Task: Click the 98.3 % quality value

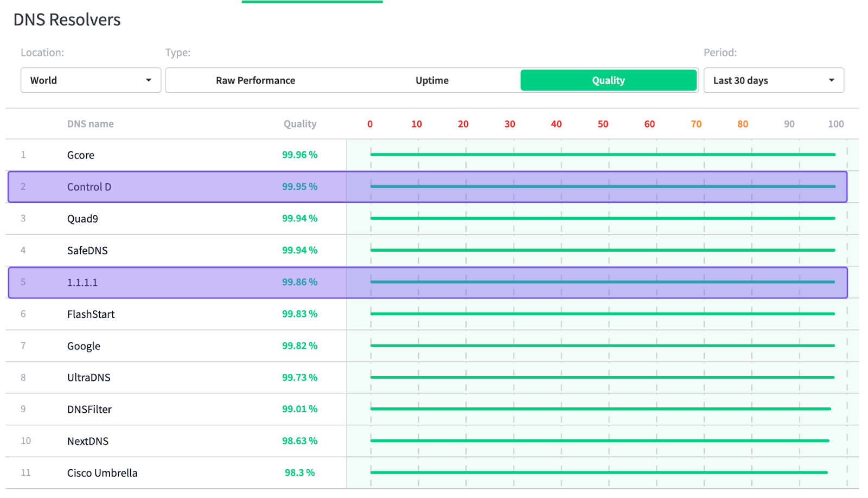Action: 299,473
